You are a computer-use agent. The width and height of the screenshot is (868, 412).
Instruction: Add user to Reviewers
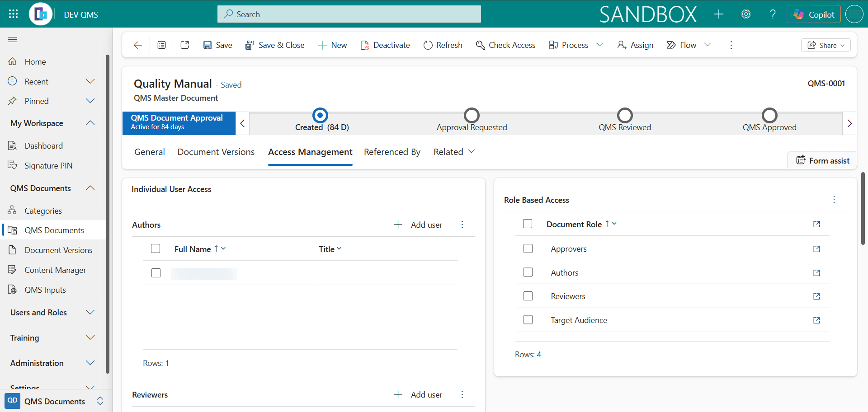point(418,394)
